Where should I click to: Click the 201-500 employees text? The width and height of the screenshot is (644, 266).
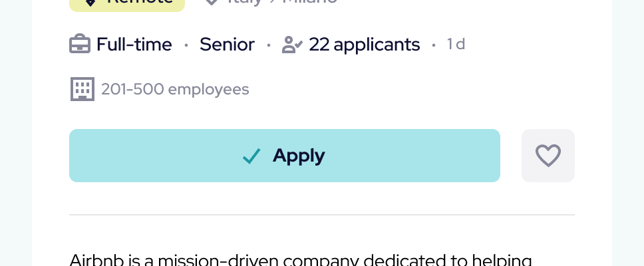(x=175, y=89)
